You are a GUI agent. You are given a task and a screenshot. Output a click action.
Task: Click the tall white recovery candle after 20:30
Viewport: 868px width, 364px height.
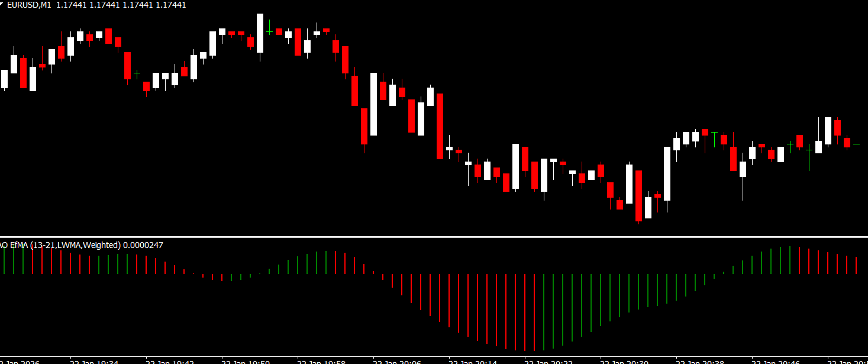click(667, 173)
